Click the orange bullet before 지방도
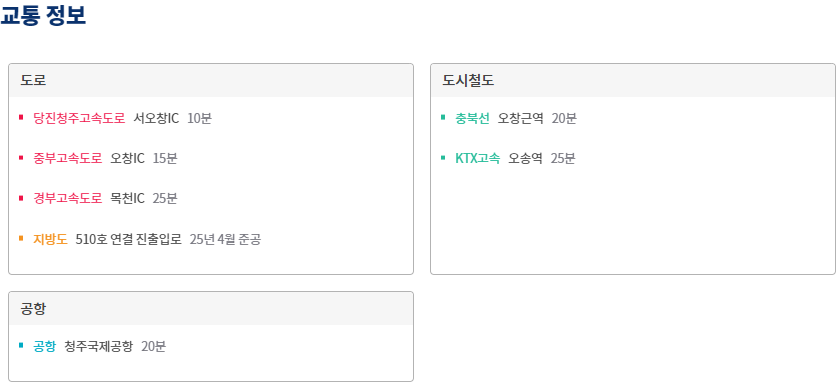The image size is (838, 387). [21, 238]
